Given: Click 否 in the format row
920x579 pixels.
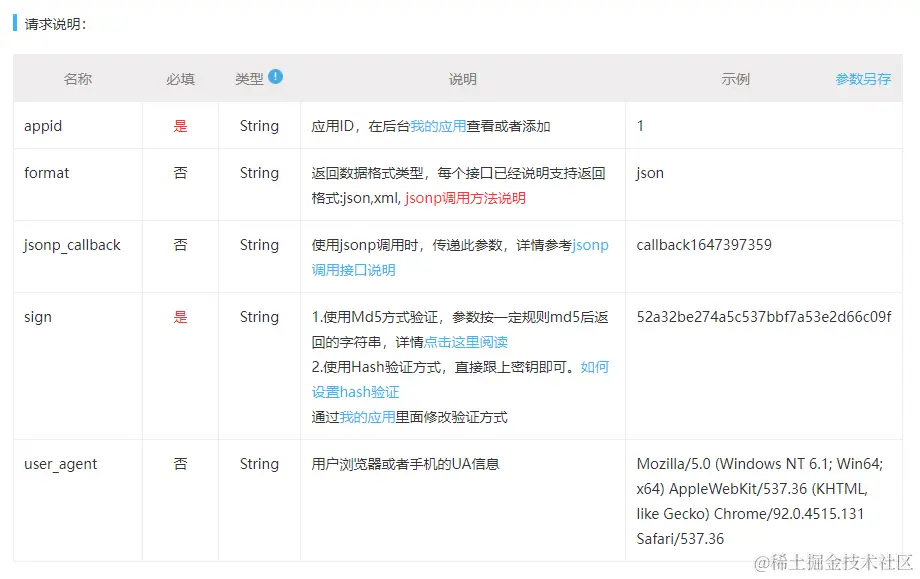Looking at the screenshot, I should coord(180,173).
